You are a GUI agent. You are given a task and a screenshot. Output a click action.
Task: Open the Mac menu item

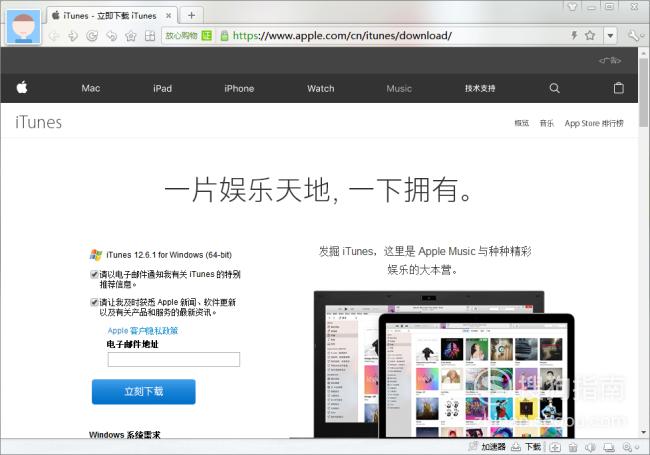(91, 88)
